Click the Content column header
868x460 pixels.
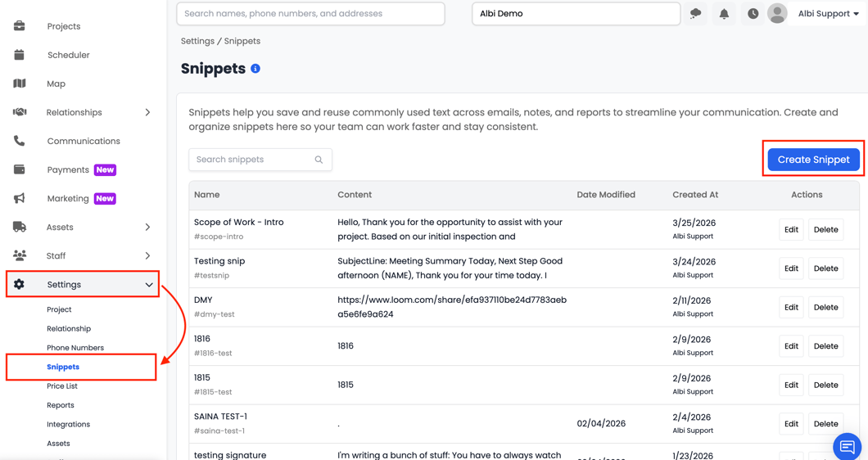pos(355,195)
